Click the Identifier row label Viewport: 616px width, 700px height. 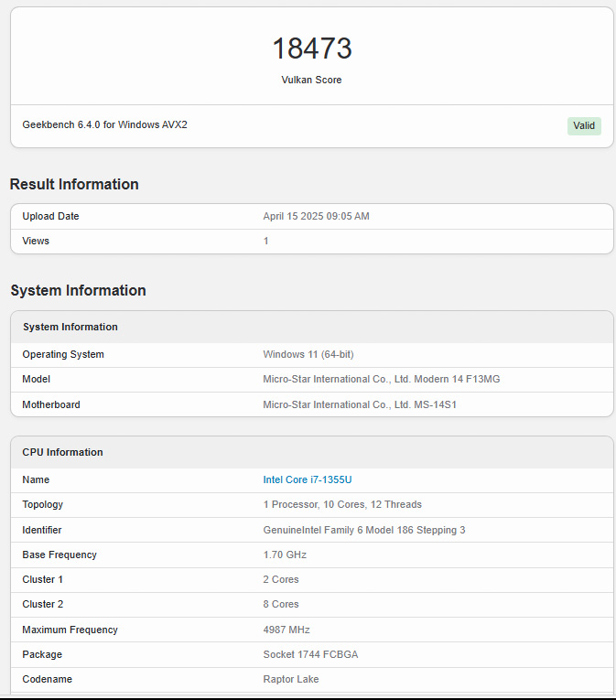(x=42, y=530)
